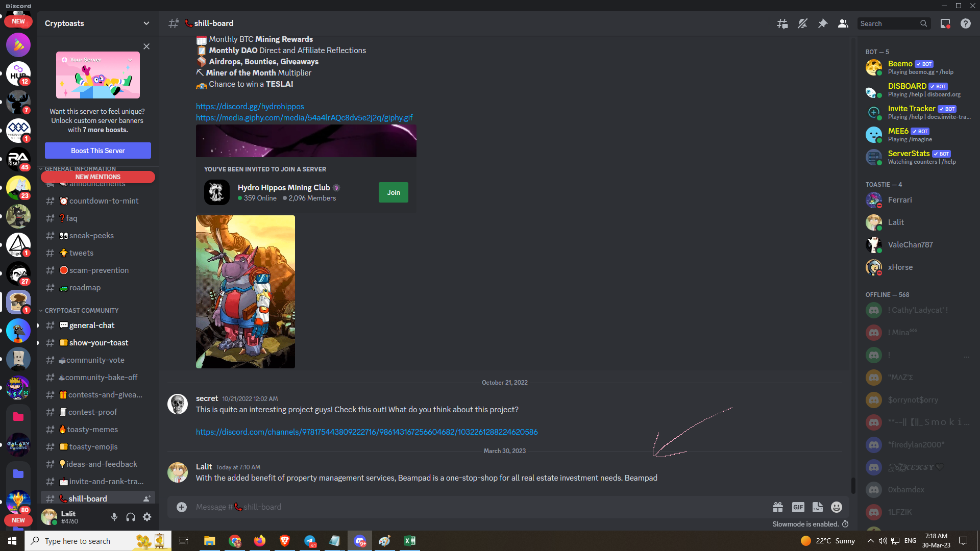
Task: Open the hippo robot image
Action: (x=246, y=292)
